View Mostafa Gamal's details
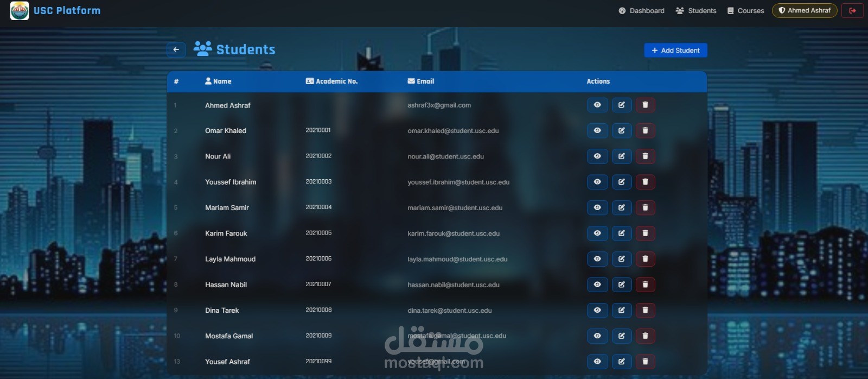 597,336
